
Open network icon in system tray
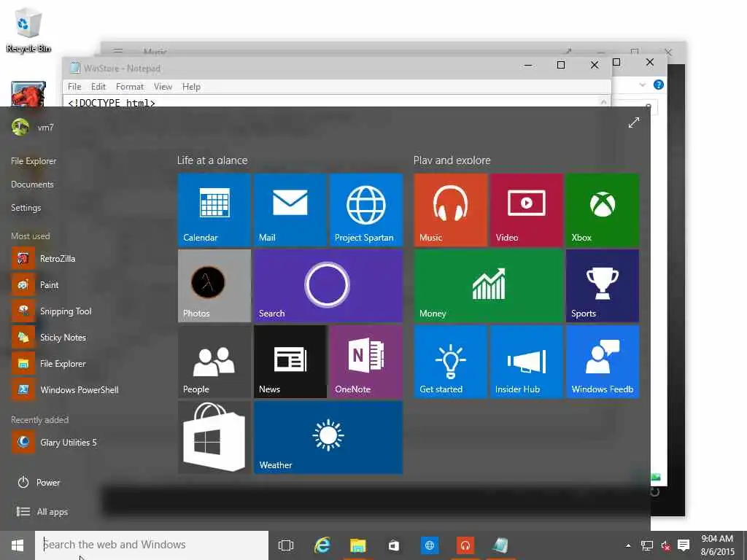(x=647, y=545)
